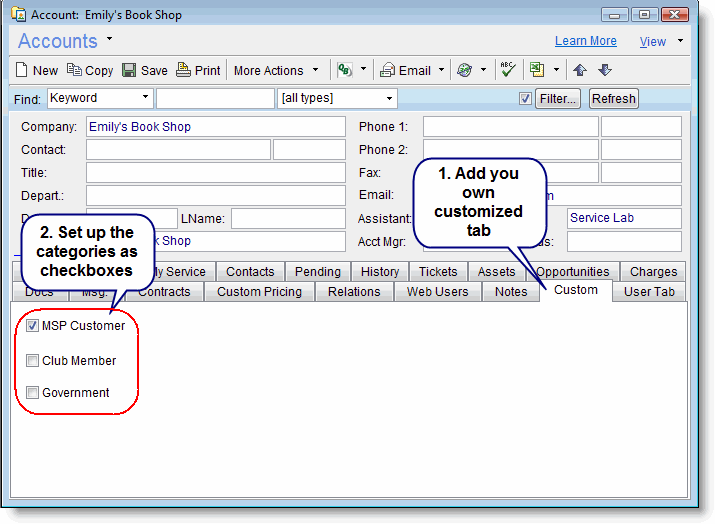Uncheck the MSP Customer checkbox
Screen dimensions: 715x524
[x=33, y=326]
